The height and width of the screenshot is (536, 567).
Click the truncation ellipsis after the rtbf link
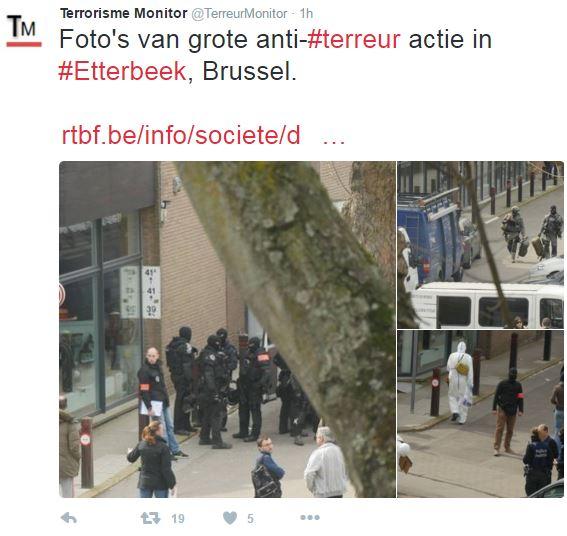pos(333,139)
